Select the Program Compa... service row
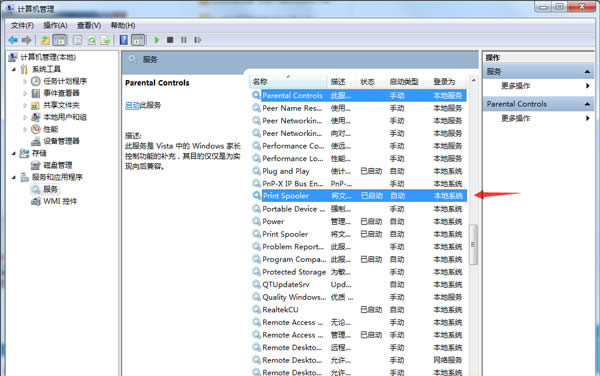This screenshot has height=376, width=600. tap(359, 259)
